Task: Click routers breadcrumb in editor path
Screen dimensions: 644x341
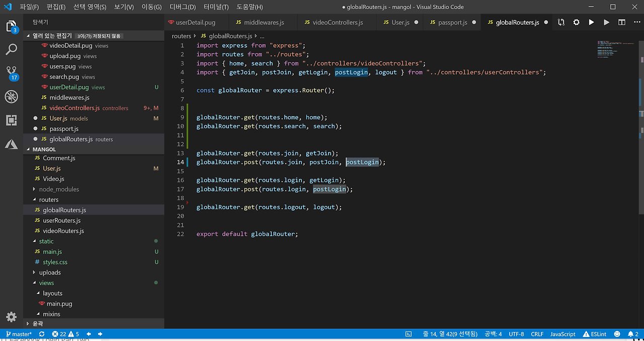Action: pos(181,36)
